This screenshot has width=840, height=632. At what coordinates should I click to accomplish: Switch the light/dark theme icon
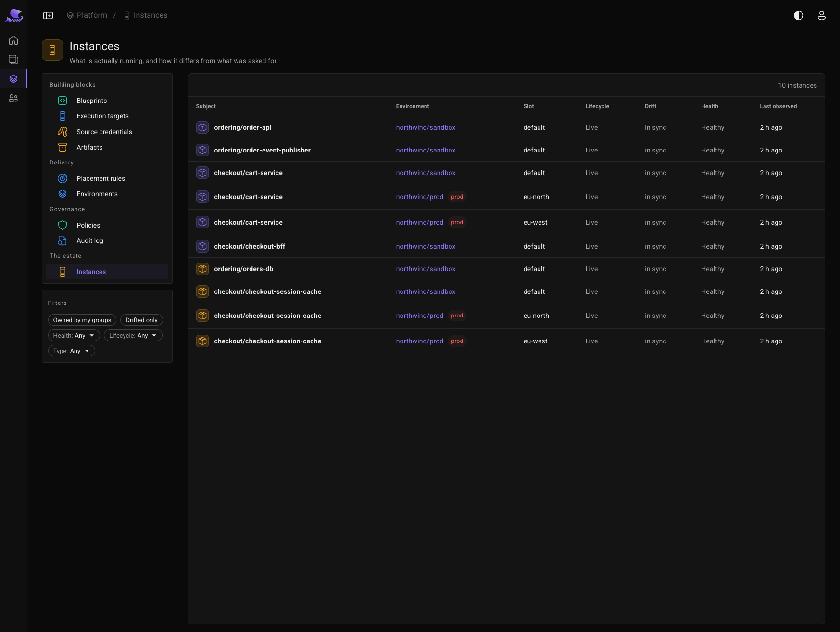799,15
